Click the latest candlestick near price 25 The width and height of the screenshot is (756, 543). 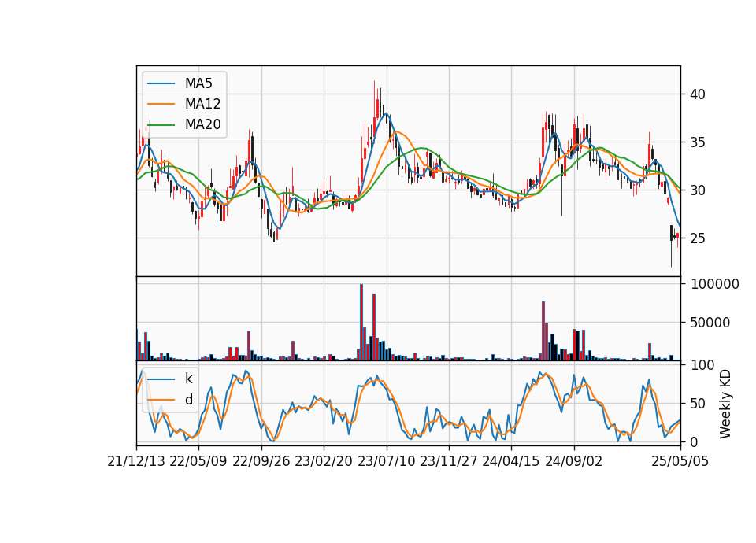(x=677, y=239)
